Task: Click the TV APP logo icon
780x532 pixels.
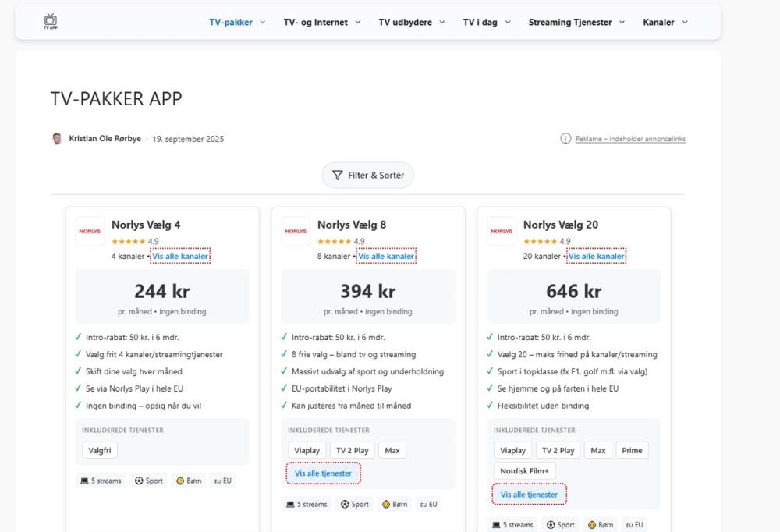Action: click(x=51, y=21)
